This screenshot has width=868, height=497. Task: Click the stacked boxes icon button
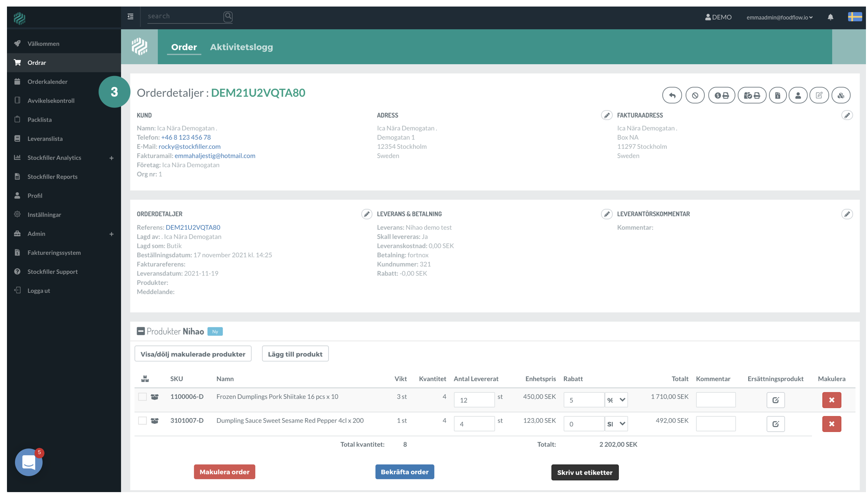(x=841, y=96)
